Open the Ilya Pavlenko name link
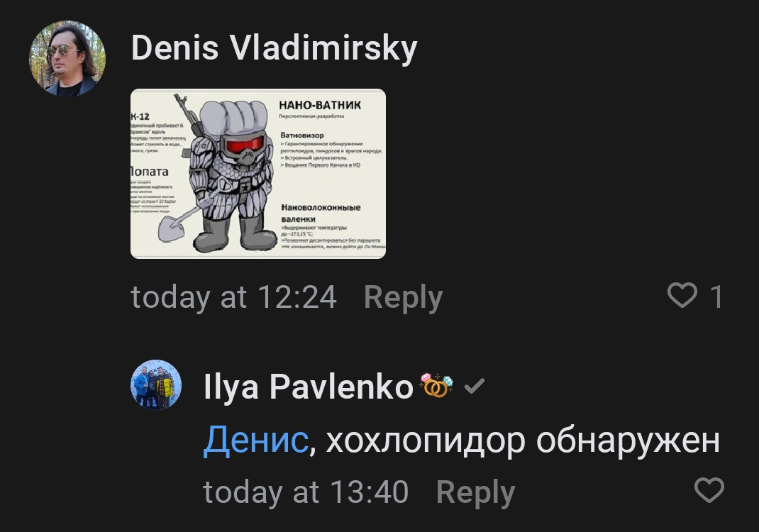Screen dimensions: 759x532 coord(309,387)
